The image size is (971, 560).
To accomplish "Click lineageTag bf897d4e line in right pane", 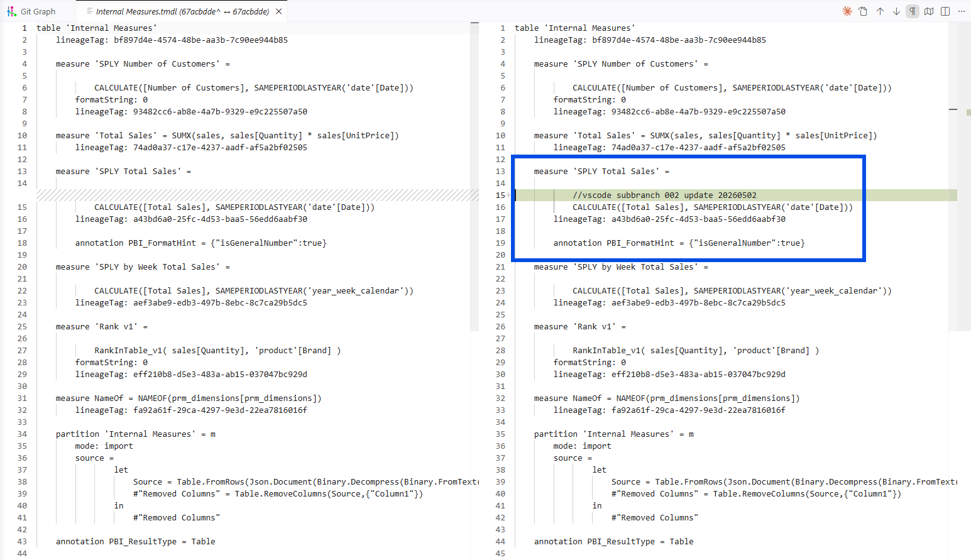I will (650, 40).
